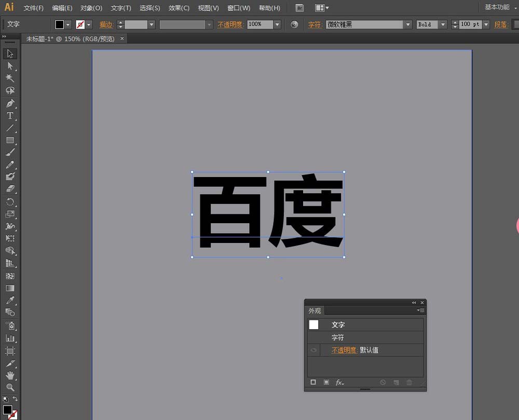Image resolution: width=519 pixels, height=420 pixels.
Task: Select the 字符 row in Appearance panel
Action: [x=365, y=337]
